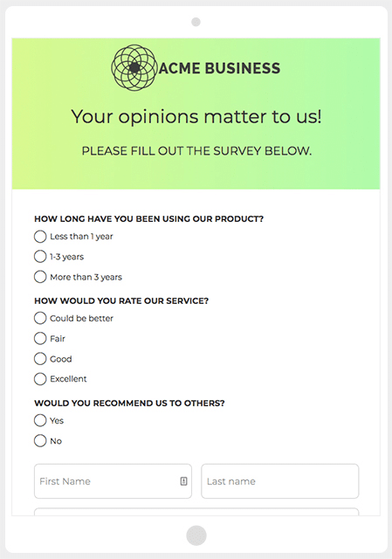The height and width of the screenshot is (559, 392).
Task: Select the 'Good' service rating
Action: point(40,359)
